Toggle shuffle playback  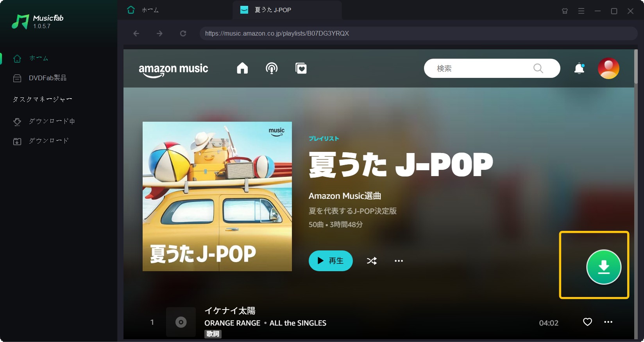coord(372,261)
